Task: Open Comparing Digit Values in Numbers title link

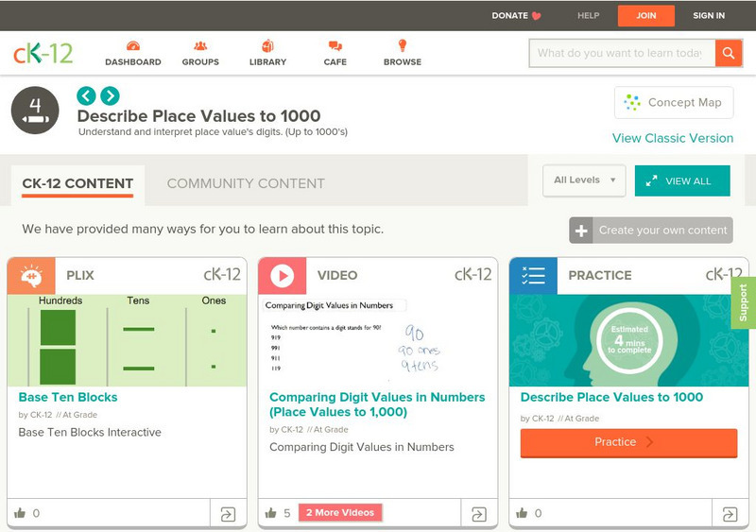Action: click(377, 404)
